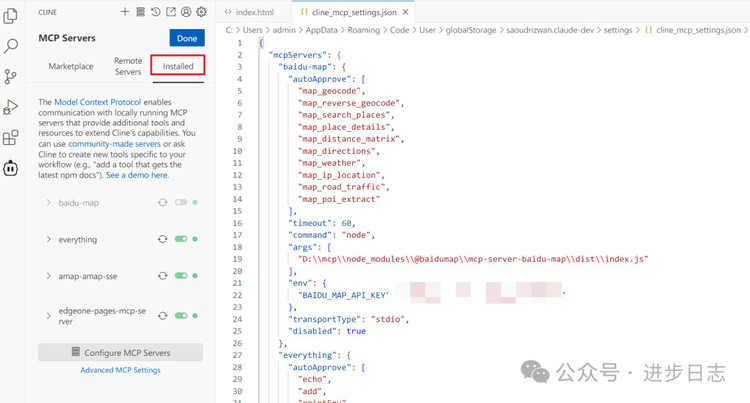Close the cline_mcp_settings.json tab
The width and height of the screenshot is (750, 403).
(406, 12)
